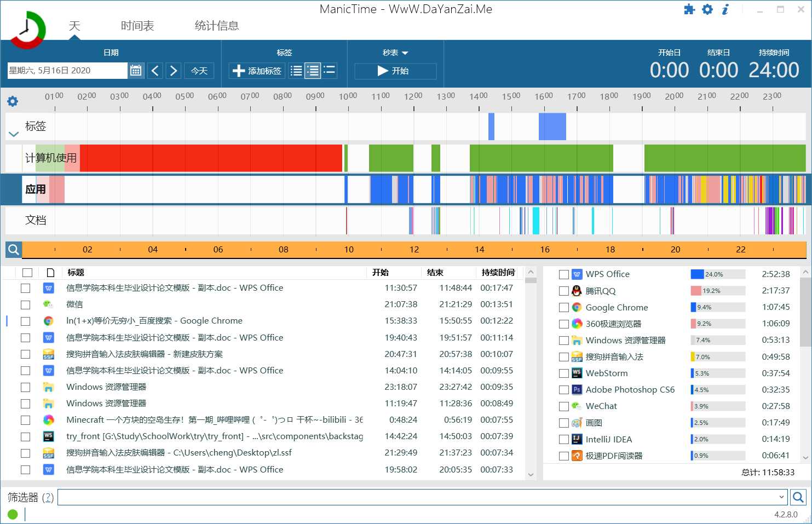Switch to the 时间表 tab
Viewport: 812px width, 524px height.
pyautogui.click(x=137, y=26)
